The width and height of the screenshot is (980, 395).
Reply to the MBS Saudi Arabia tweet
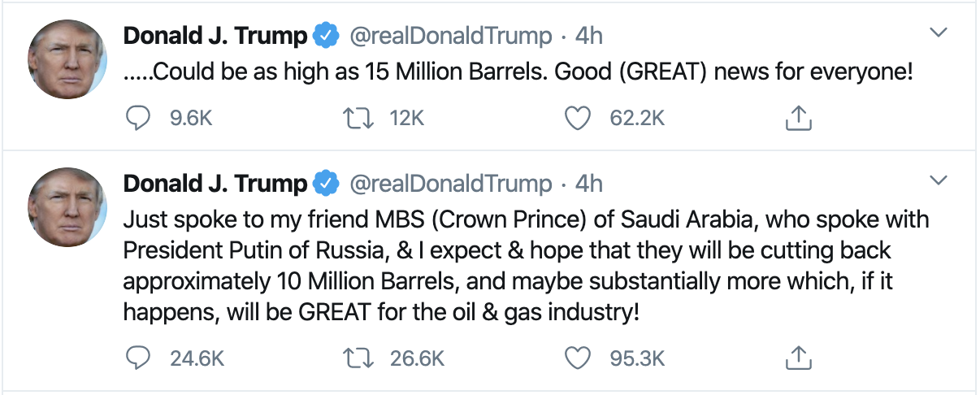click(x=140, y=358)
